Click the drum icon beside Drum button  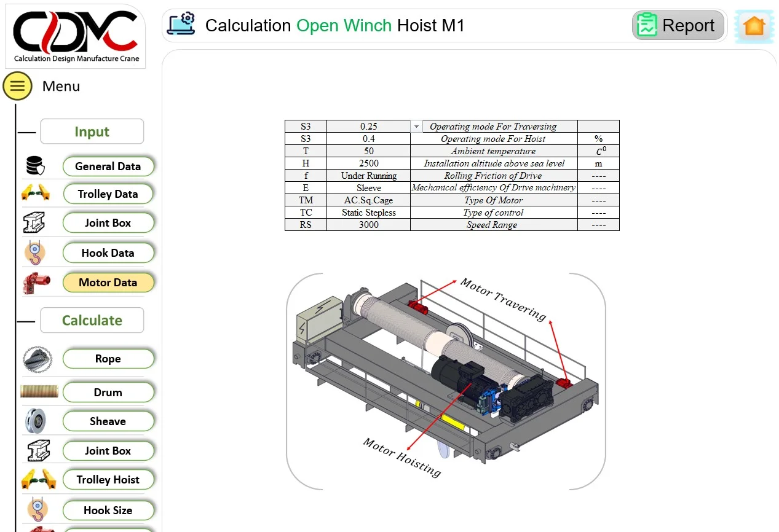tap(39, 392)
